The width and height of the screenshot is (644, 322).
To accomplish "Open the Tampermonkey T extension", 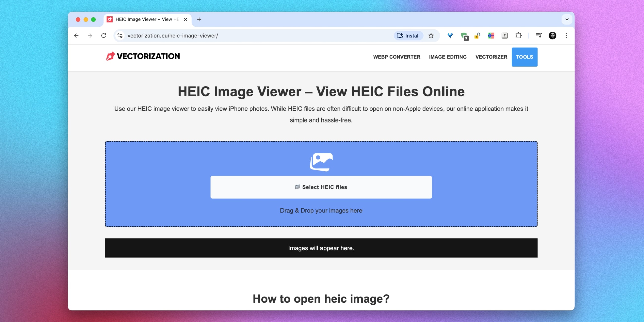I will click(x=504, y=36).
